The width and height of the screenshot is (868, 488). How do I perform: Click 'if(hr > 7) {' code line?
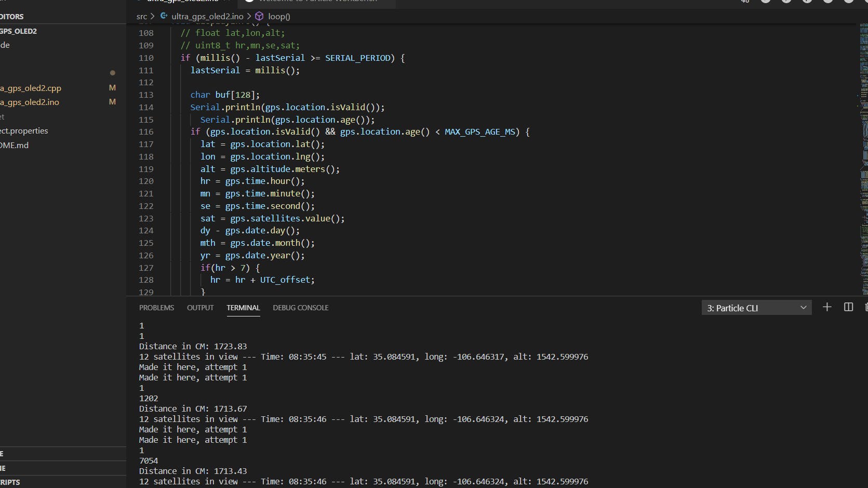click(x=230, y=268)
